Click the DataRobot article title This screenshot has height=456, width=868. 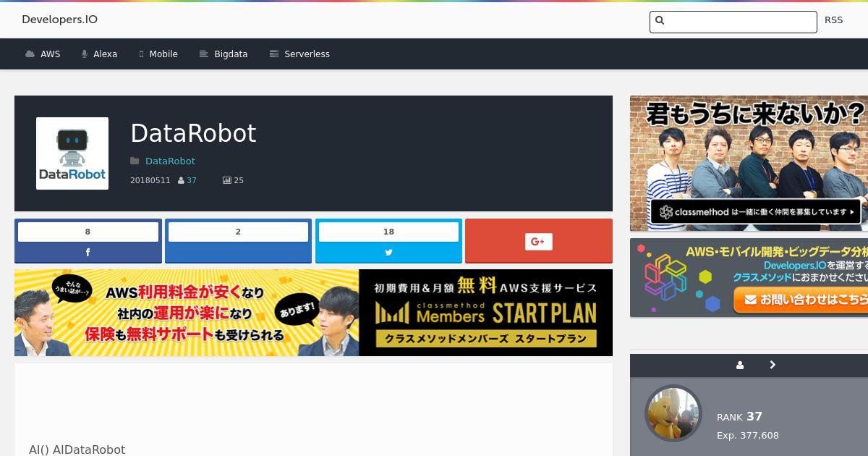(193, 133)
